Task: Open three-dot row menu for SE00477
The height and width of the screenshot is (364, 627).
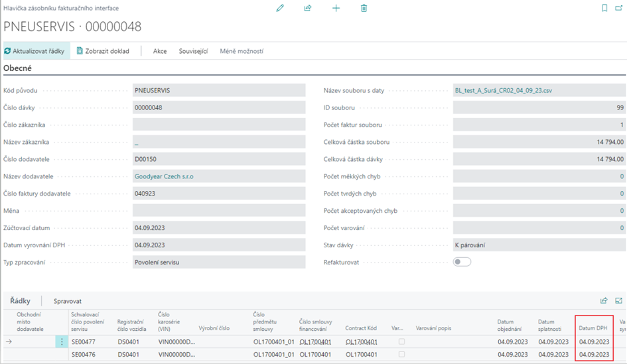Action: click(x=62, y=342)
